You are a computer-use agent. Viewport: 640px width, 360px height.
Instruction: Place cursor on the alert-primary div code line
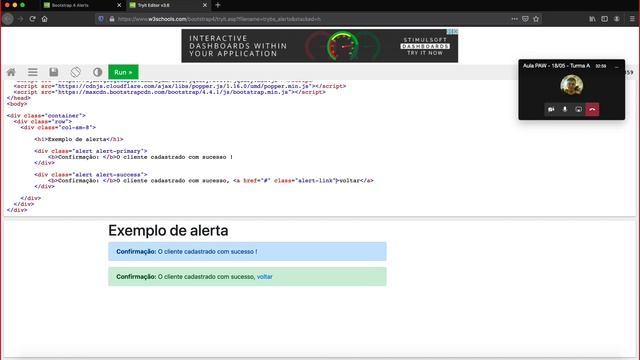[x=91, y=151]
